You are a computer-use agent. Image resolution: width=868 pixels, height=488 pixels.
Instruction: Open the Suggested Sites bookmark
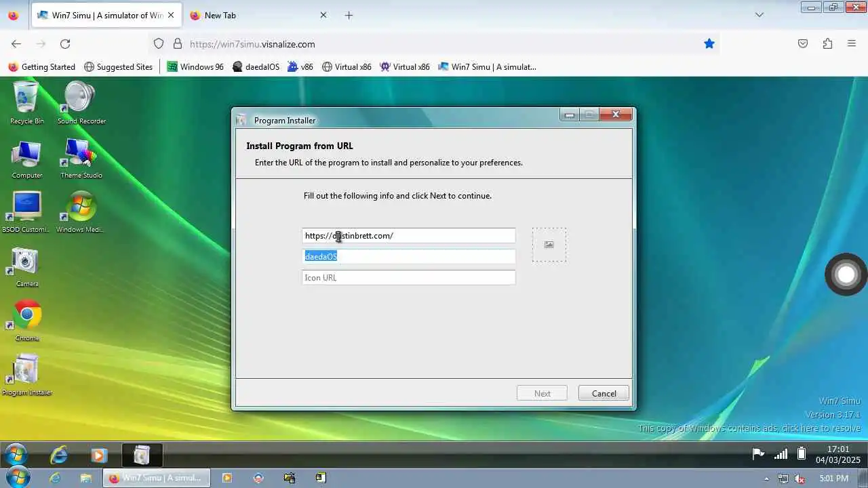[119, 66]
